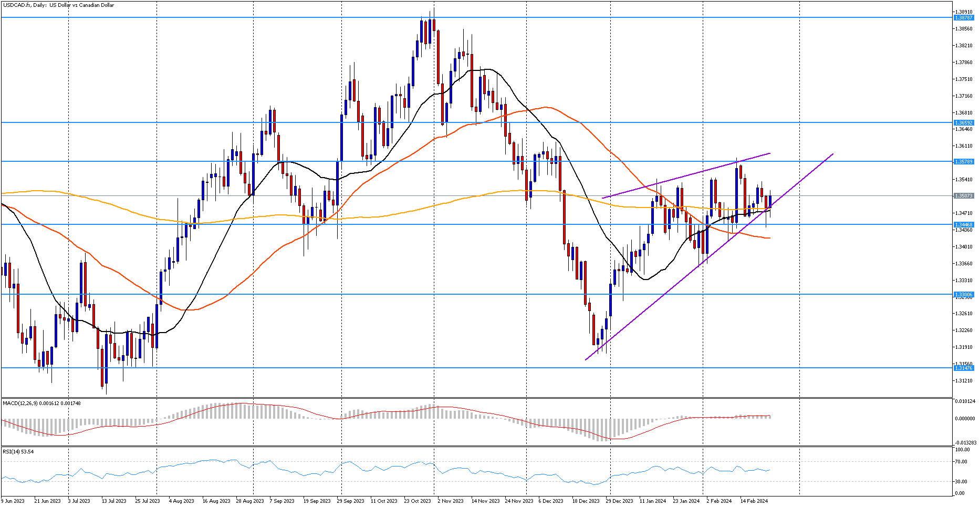Select the 1.34468 support level price tag
Viewport: 980px width, 507px height.
[x=963, y=225]
